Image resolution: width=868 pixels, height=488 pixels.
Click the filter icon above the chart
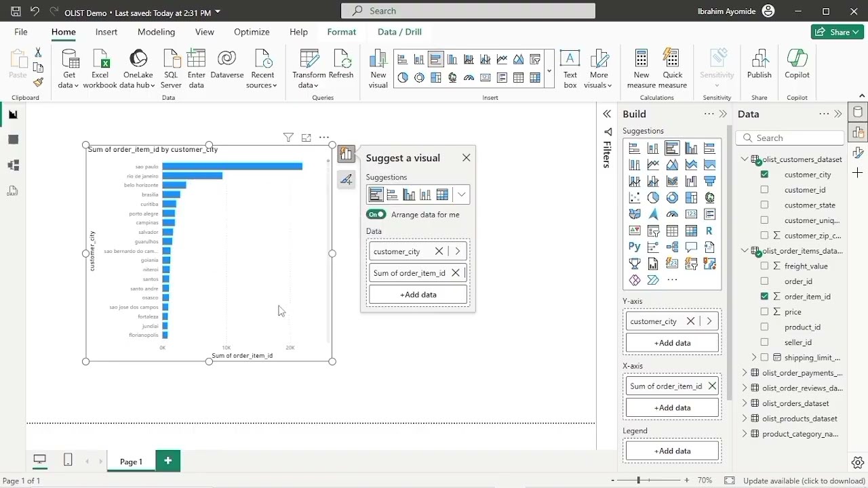[x=288, y=138]
